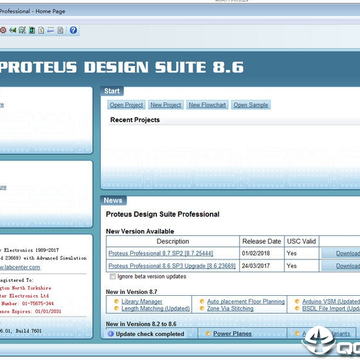This screenshot has height=360, width=360.
Task: Click the orange bullet beside Power Planes
Action: (208, 333)
